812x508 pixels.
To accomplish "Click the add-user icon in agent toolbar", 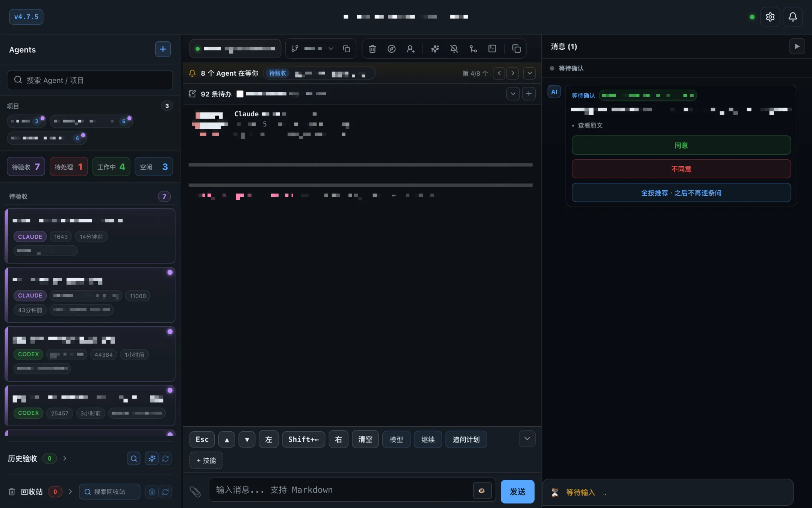I will tap(411, 49).
